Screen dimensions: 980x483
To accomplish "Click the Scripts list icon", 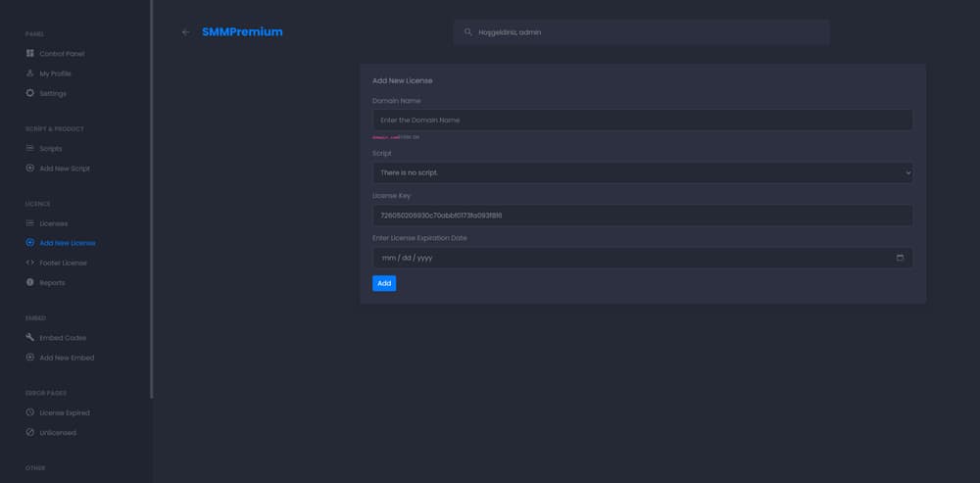I will [30, 149].
